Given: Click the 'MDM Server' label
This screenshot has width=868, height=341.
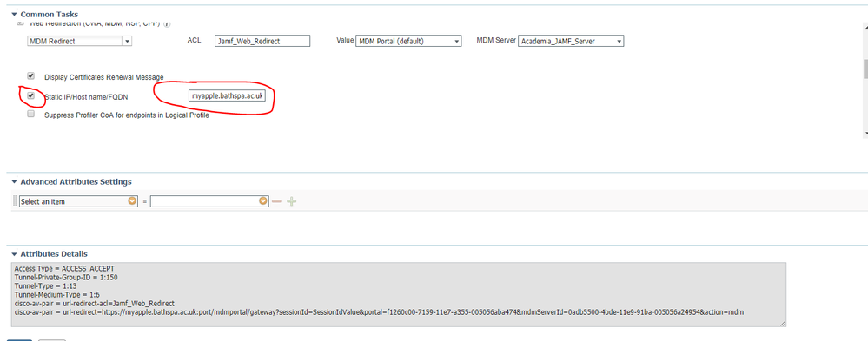Looking at the screenshot, I should [x=496, y=40].
